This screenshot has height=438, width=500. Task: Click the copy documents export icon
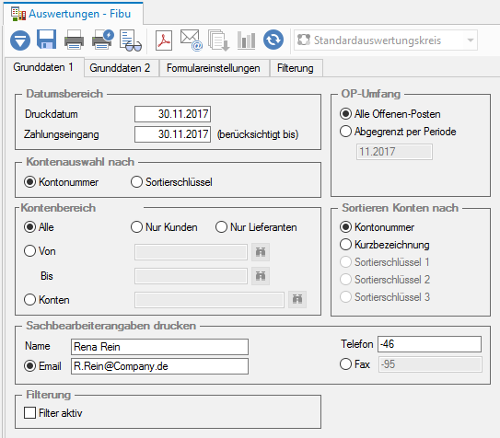[219, 40]
